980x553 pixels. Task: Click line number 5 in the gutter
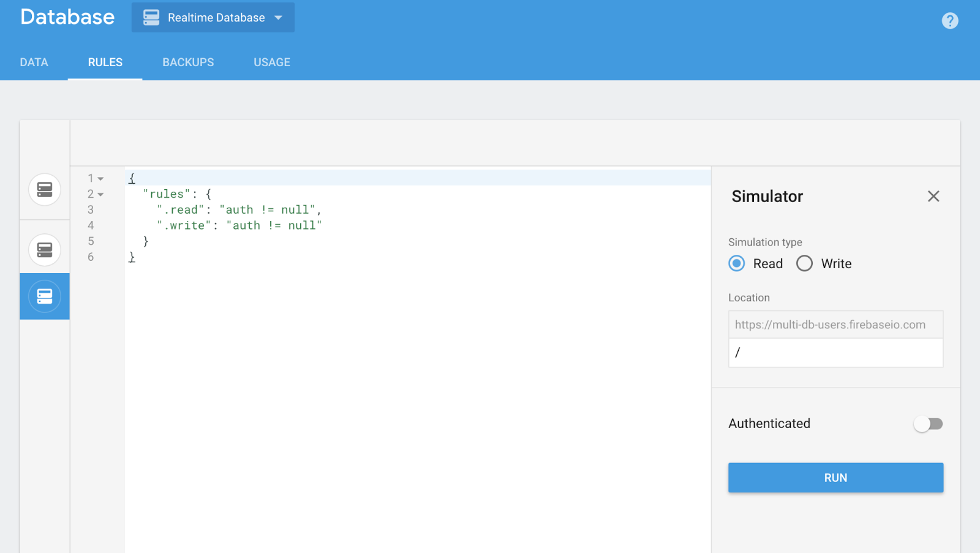point(91,241)
